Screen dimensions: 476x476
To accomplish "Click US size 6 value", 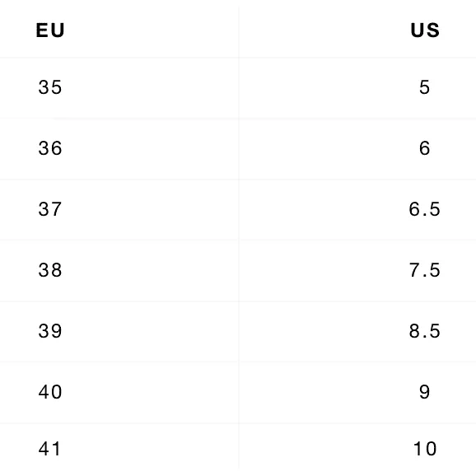I will pyautogui.click(x=424, y=148).
